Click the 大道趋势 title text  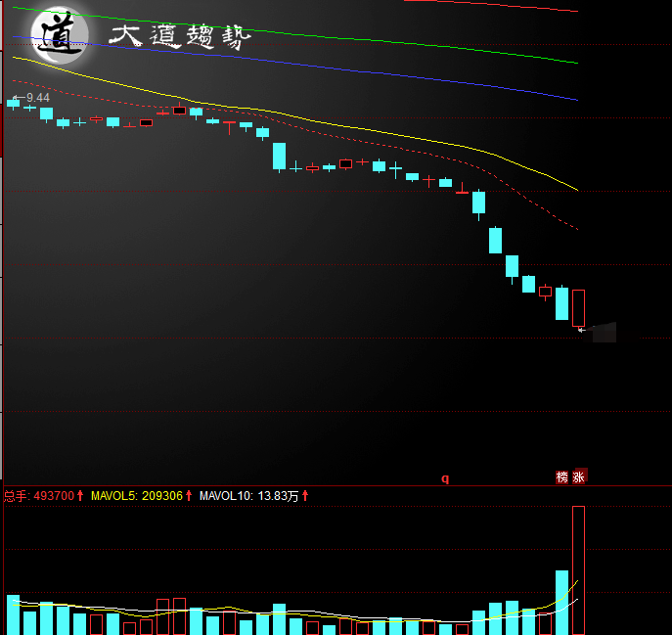pyautogui.click(x=180, y=38)
